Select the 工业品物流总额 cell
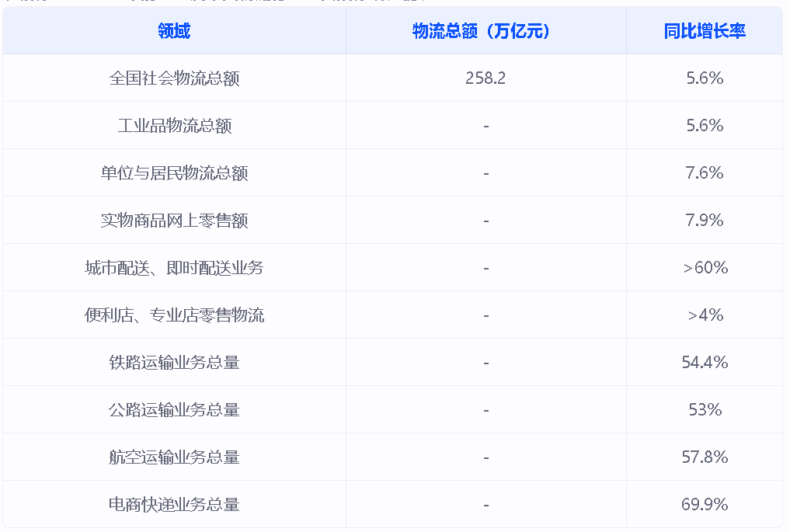The image size is (790, 532). pos(174,126)
